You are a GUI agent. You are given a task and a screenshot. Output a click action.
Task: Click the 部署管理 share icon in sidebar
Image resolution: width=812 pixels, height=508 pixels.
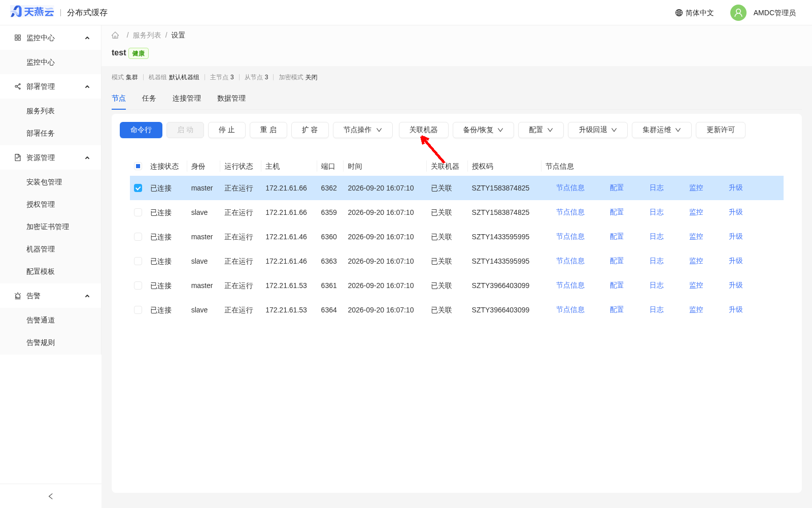(x=18, y=86)
